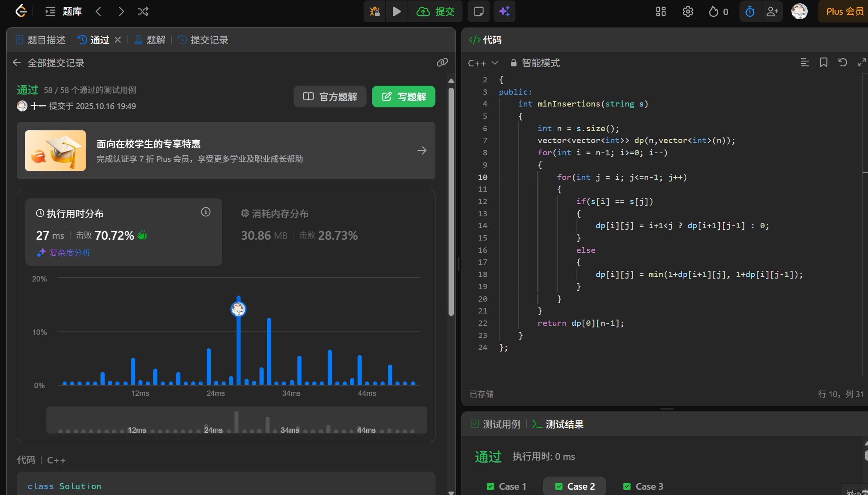Reset the code with the undo arrow icon

[843, 62]
